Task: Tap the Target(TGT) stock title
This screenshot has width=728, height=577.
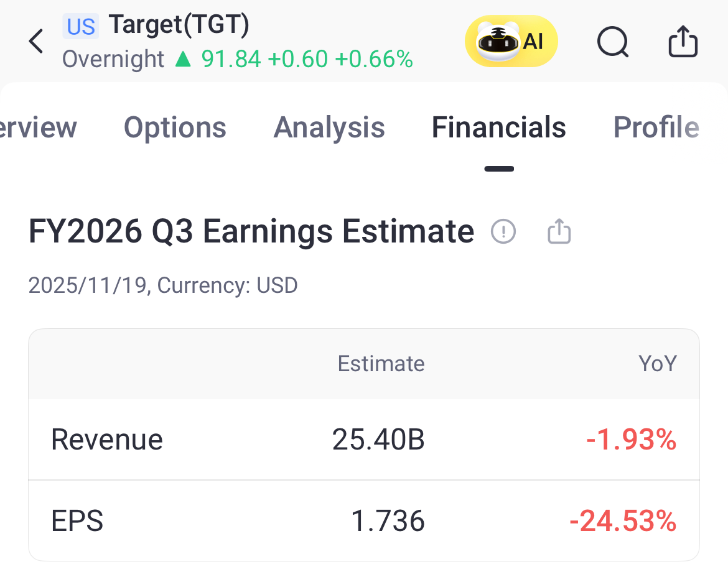Action: 179,25
